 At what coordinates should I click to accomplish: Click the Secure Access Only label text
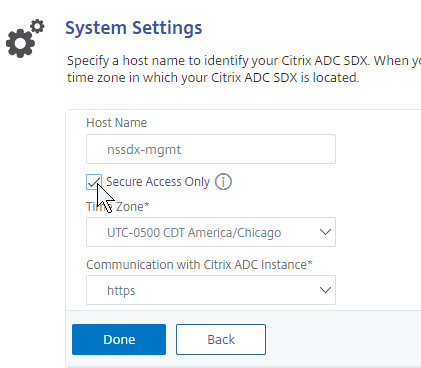[x=158, y=182]
